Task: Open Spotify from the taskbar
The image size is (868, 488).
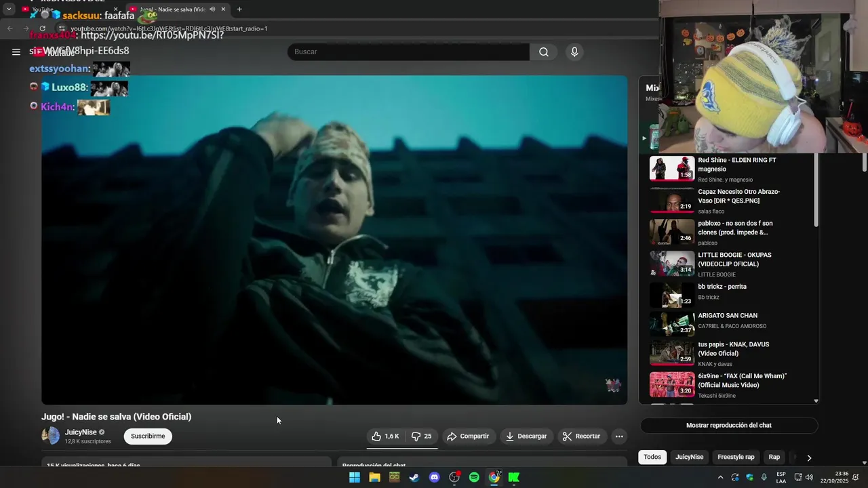Action: pos(474,477)
